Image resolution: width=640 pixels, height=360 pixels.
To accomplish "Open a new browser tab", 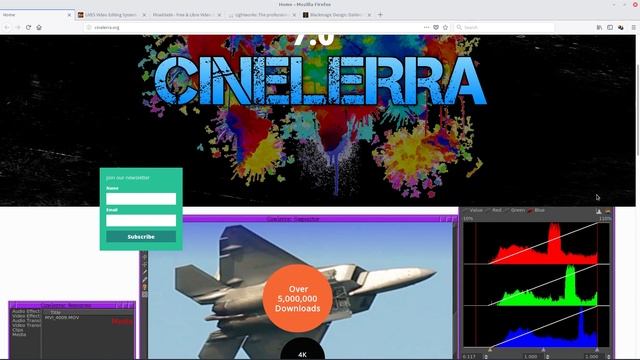I will tap(380, 15).
